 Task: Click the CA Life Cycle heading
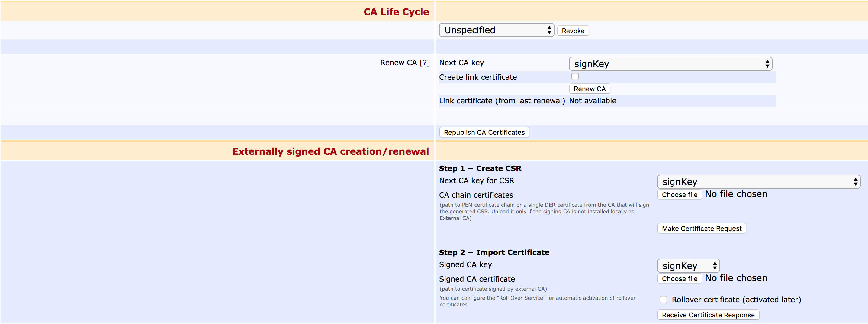pos(396,12)
